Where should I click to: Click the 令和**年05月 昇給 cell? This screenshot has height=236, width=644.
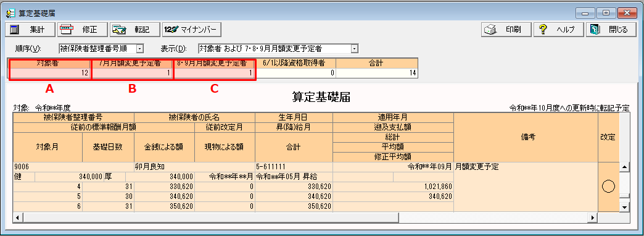pos(294,177)
